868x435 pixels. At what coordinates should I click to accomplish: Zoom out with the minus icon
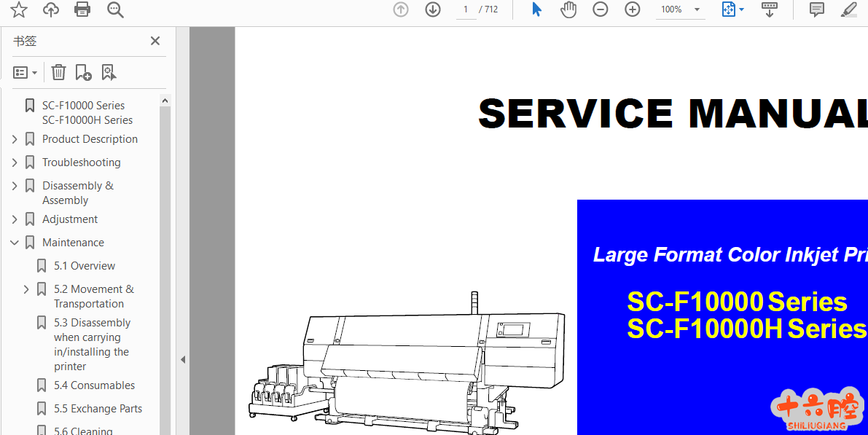pyautogui.click(x=600, y=9)
